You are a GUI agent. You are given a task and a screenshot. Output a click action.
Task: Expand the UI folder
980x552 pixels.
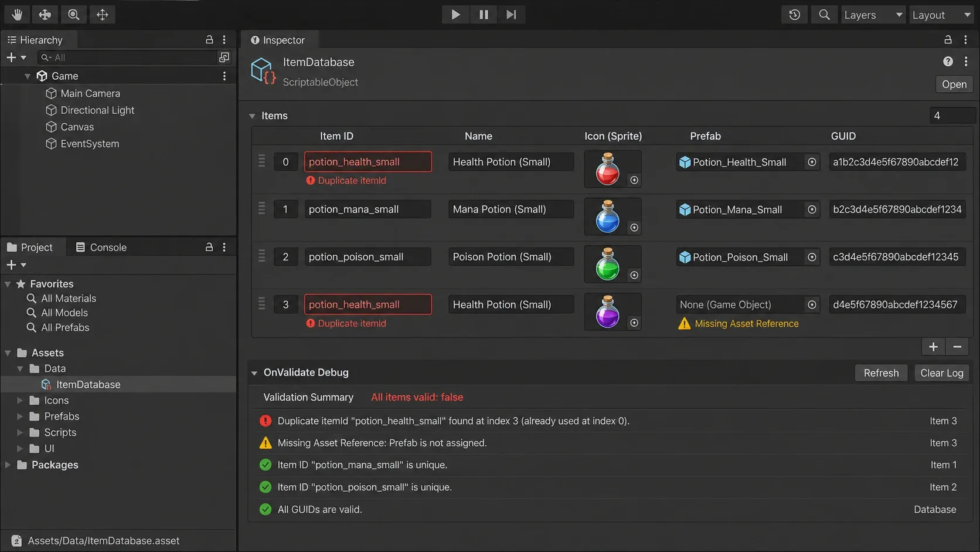point(20,449)
